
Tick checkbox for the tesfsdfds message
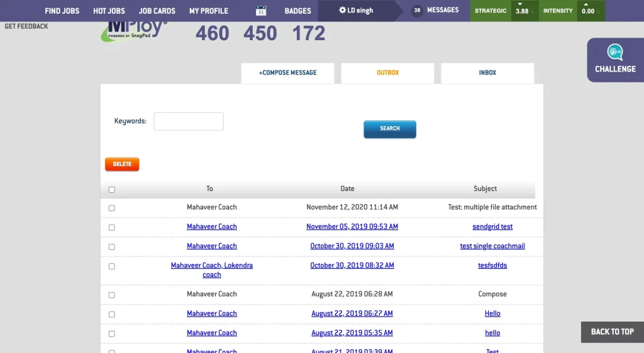pos(112,266)
